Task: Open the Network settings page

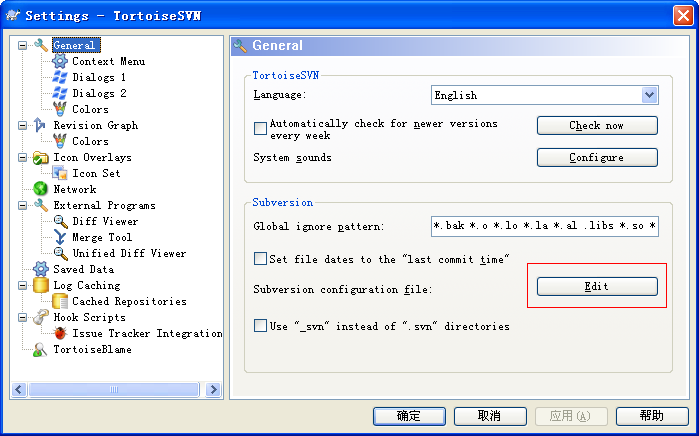Action: (74, 189)
